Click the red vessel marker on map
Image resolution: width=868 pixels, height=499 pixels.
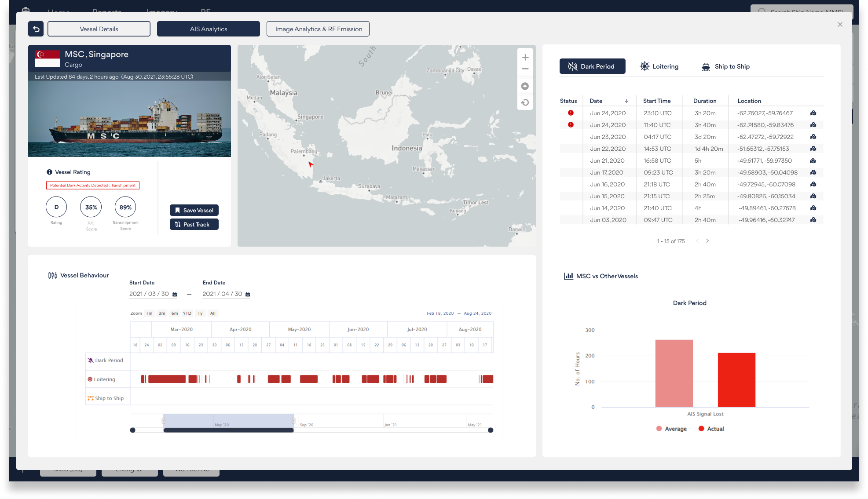pos(311,164)
